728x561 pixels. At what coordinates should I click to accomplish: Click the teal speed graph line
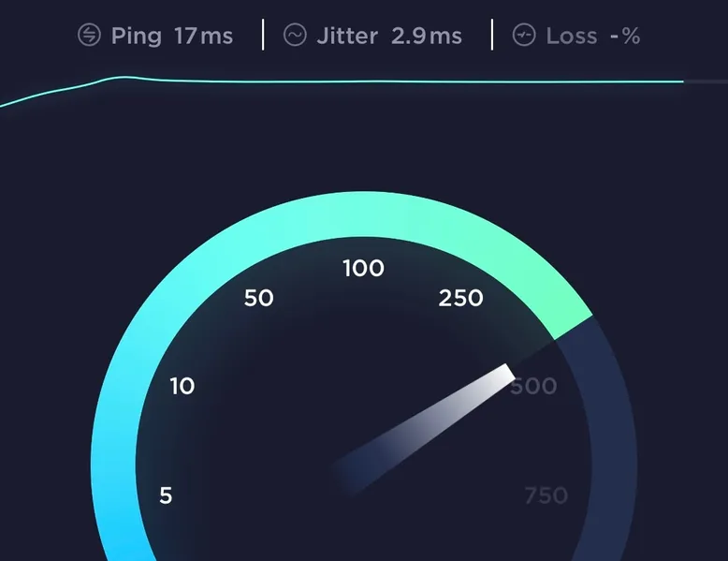coord(342,81)
